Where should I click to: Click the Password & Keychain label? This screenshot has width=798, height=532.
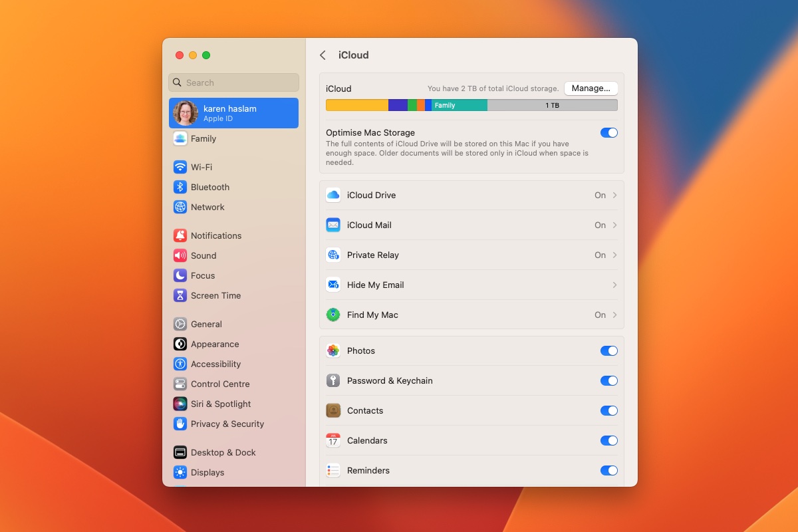390,380
